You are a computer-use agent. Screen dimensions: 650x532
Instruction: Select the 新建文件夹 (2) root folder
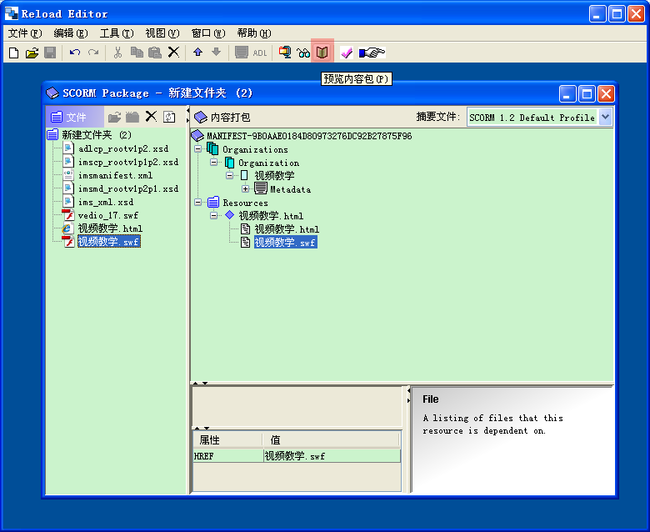97,135
